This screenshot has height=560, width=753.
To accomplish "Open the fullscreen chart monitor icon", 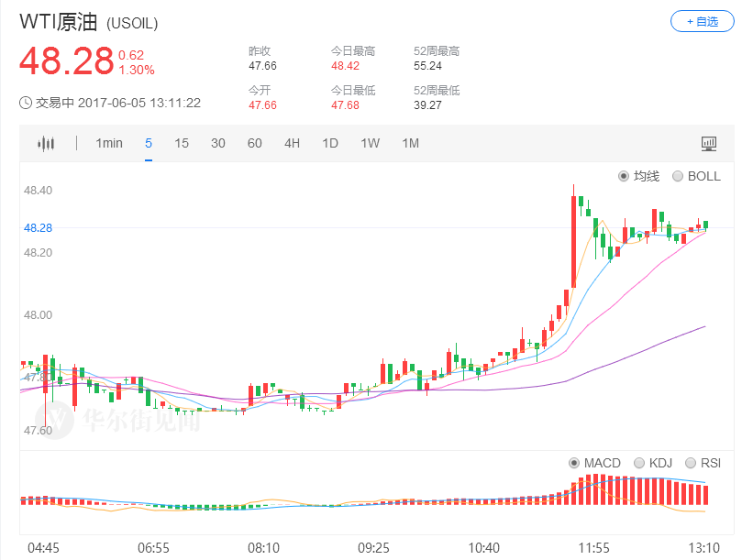I will coord(709,144).
